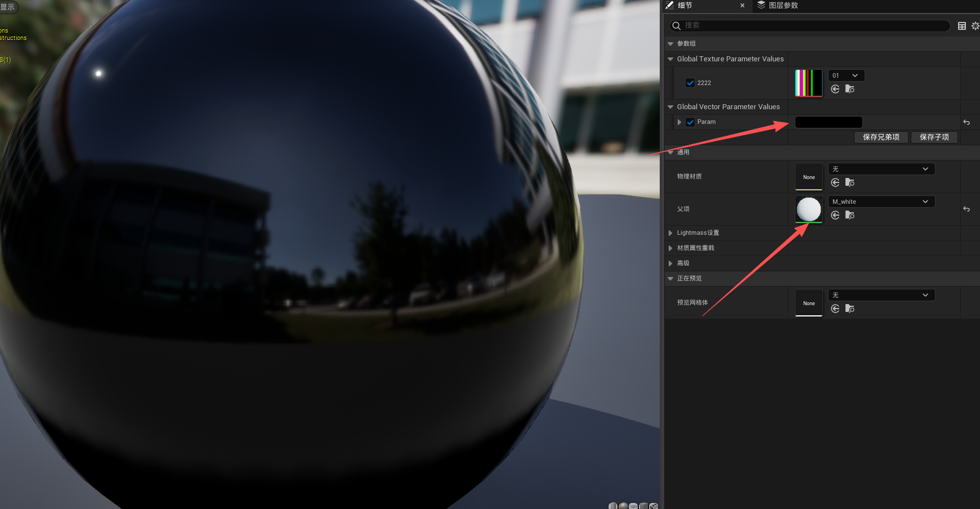Select the 预览网格体 property label

click(x=692, y=303)
